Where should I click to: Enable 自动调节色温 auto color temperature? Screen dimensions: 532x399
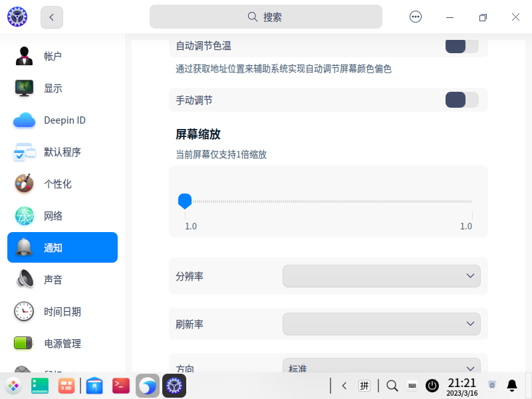pos(462,46)
